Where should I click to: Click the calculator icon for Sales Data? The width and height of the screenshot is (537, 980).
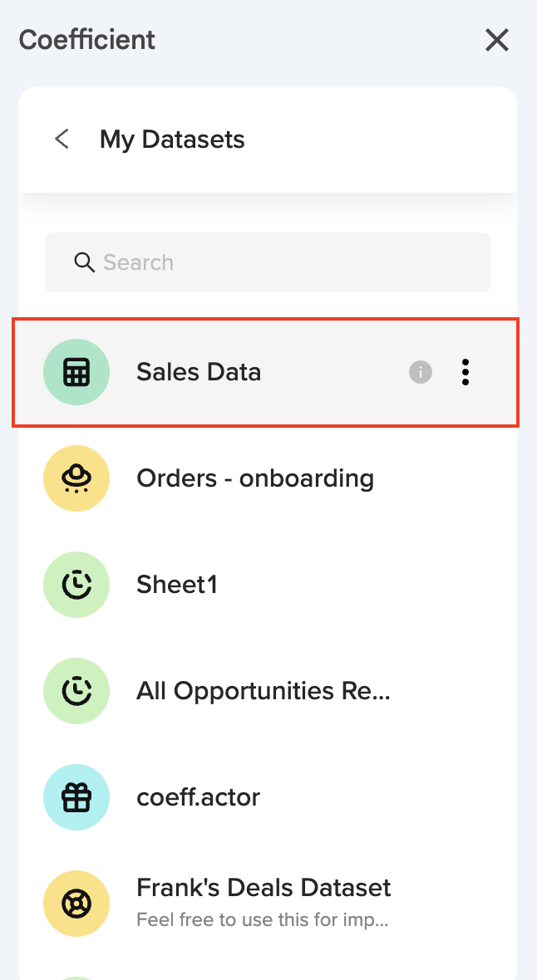(x=76, y=372)
